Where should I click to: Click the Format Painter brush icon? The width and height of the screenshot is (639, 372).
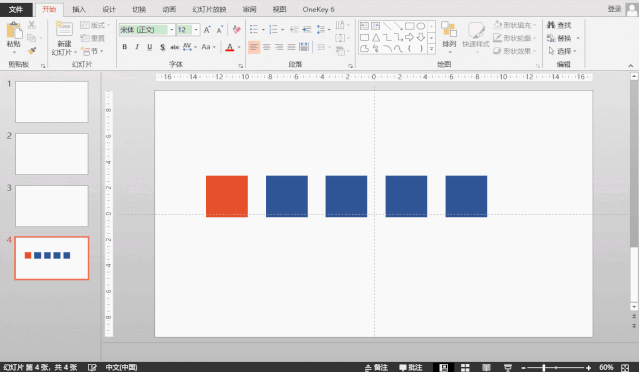[x=32, y=51]
